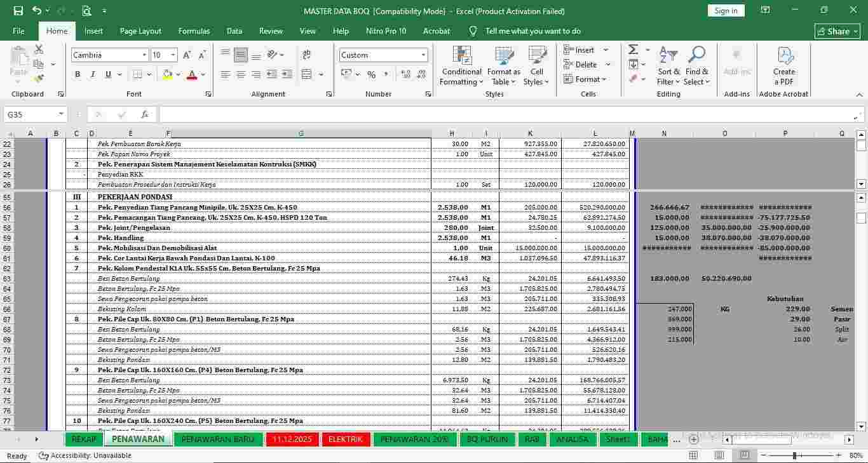Apply the red font color
868x463 pixels.
pos(192,74)
